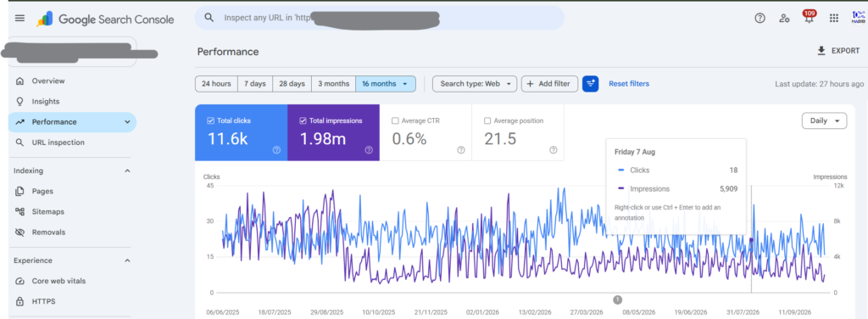Image resolution: width=868 pixels, height=319 pixels.
Task: Click the Average position metric card
Action: (518, 132)
